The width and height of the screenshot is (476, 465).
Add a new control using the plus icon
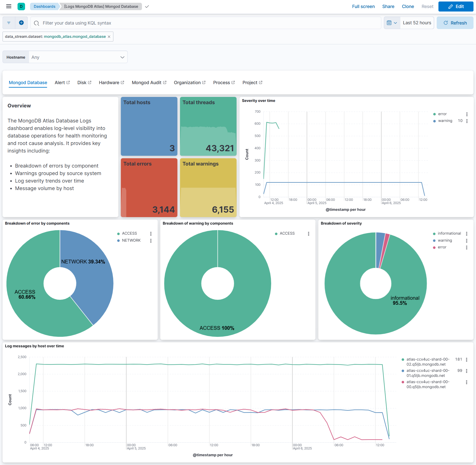[22, 23]
